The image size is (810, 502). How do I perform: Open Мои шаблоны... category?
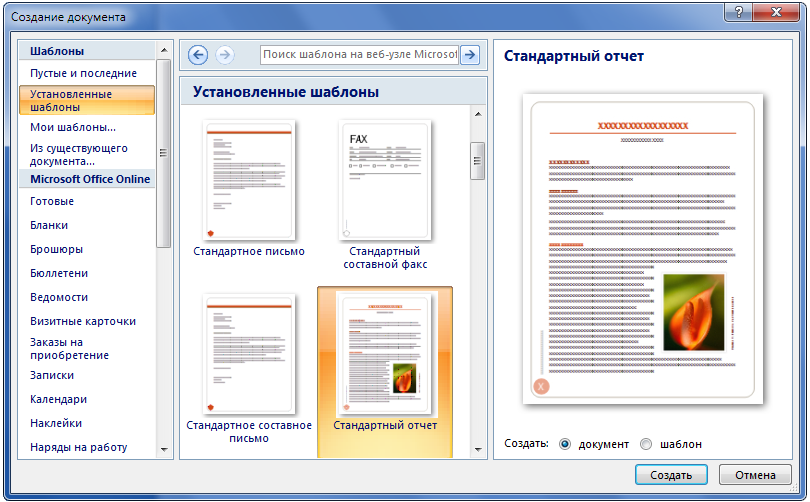73,127
